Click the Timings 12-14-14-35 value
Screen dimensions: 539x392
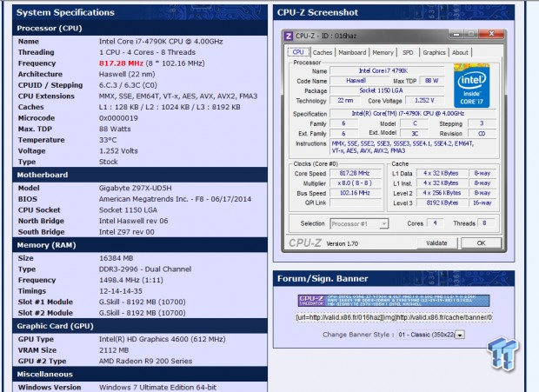pyautogui.click(x=121, y=291)
